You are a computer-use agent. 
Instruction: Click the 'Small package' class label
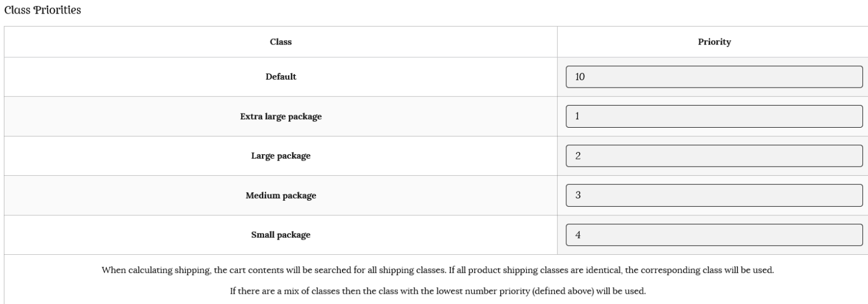281,235
